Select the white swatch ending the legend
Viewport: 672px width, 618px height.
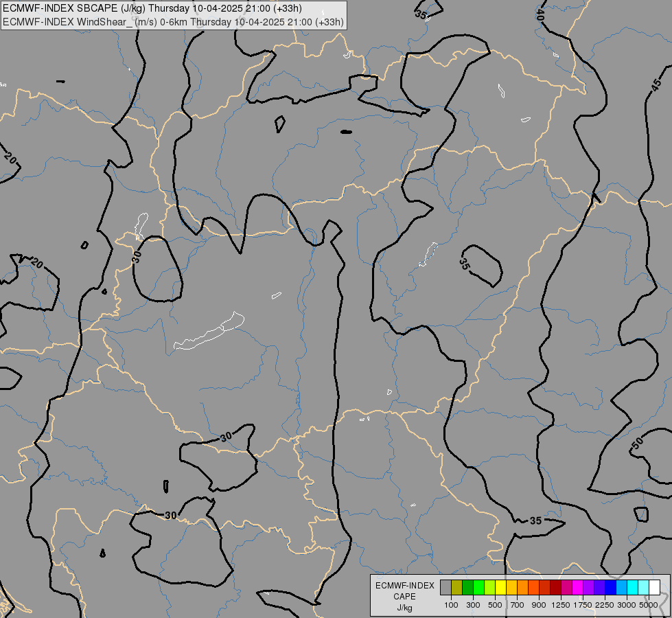tap(654, 588)
